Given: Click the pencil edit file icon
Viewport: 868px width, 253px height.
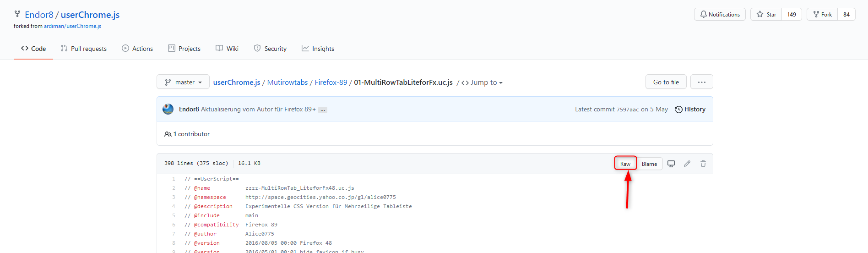Looking at the screenshot, I should pyautogui.click(x=687, y=164).
